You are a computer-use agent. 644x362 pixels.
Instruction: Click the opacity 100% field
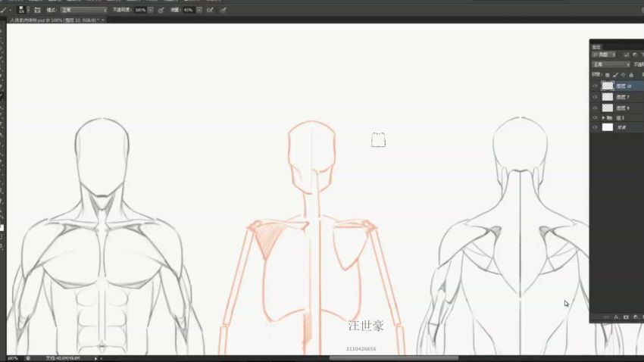coord(140,10)
